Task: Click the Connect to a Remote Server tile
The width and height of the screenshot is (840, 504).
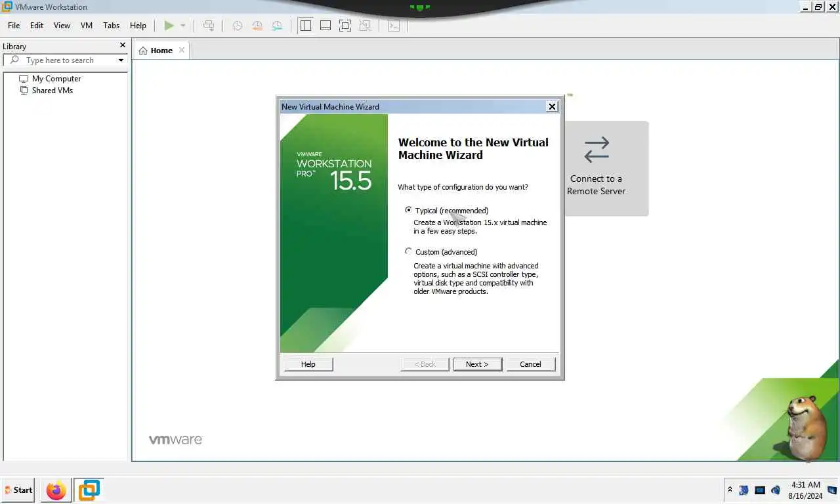Action: (x=606, y=169)
